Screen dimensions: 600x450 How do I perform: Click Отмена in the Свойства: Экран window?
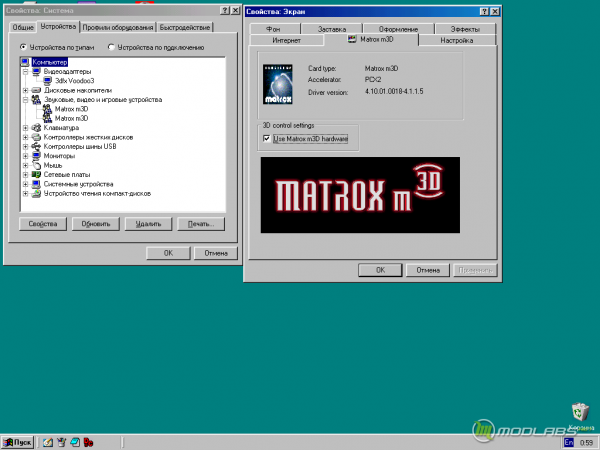point(428,270)
